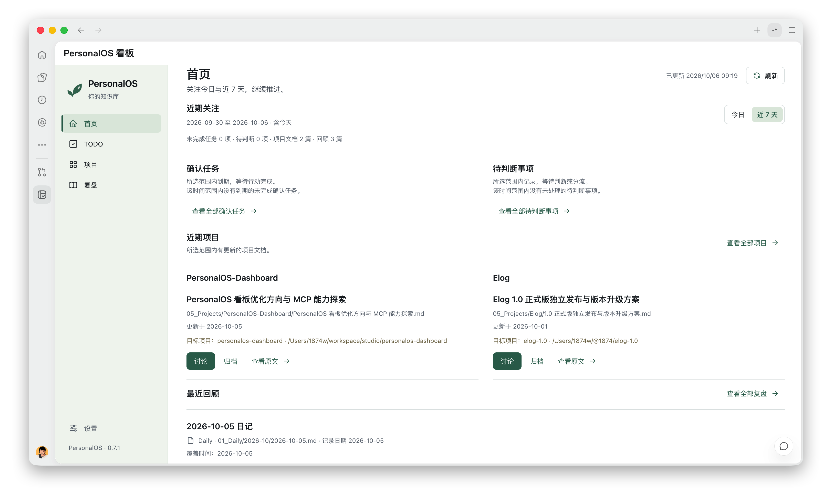832x504 pixels.
Task: Switch the range toggle to 近 7 天
Action: tap(767, 115)
